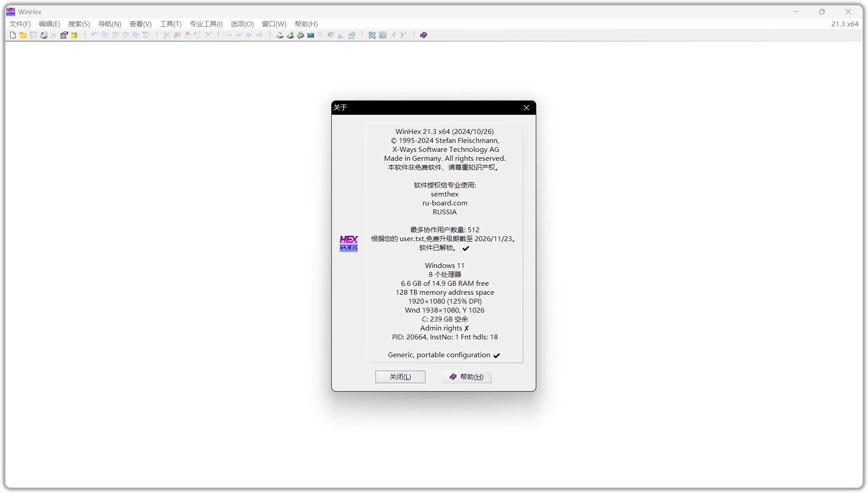Open the 专业工具(I) menu

click(205, 24)
